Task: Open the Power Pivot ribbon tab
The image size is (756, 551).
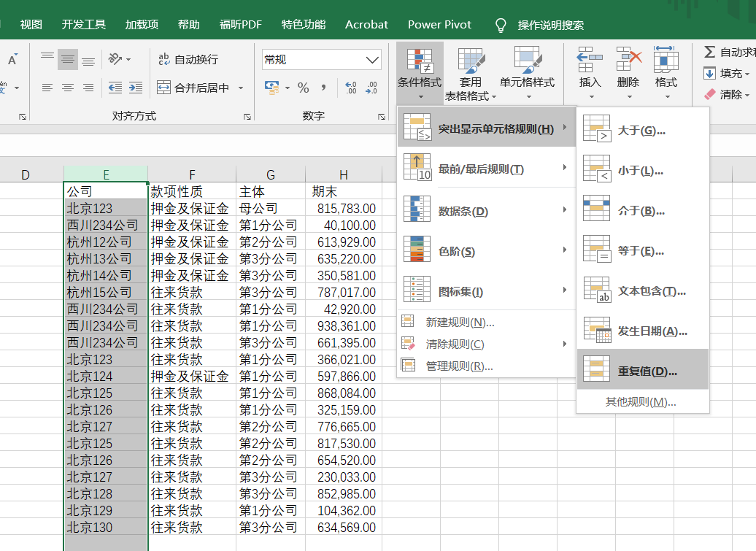Action: (x=439, y=25)
